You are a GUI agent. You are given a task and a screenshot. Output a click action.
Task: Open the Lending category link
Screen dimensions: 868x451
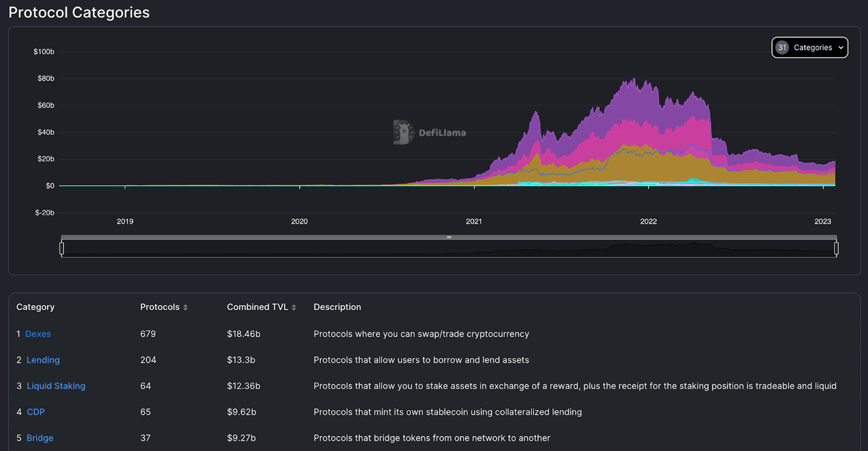(x=43, y=360)
